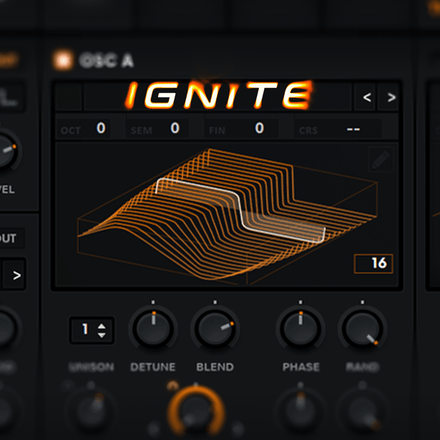Screen dimensions: 440x440
Task: Click the IGNITE wavetable name display
Action: pos(217,96)
